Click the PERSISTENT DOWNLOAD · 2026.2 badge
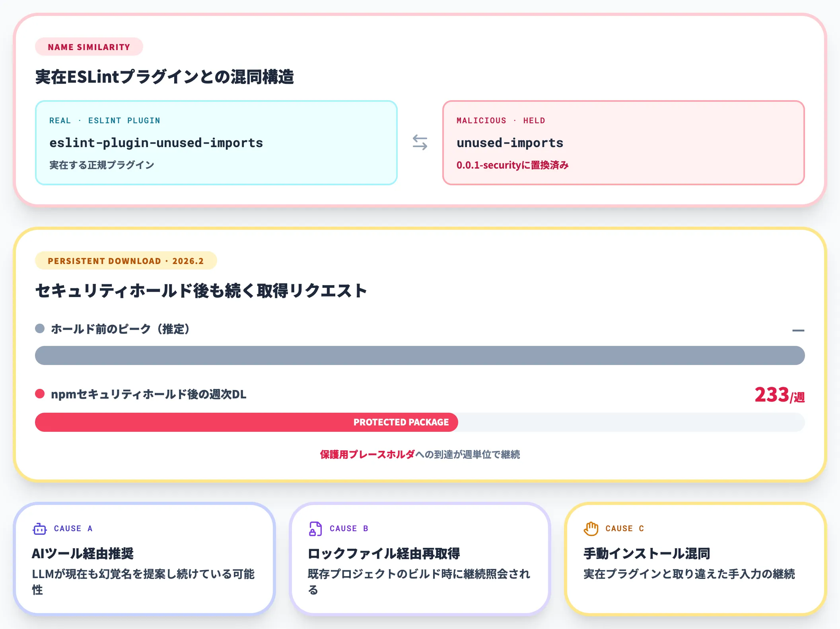Screen dimensions: 840x629 click(126, 261)
